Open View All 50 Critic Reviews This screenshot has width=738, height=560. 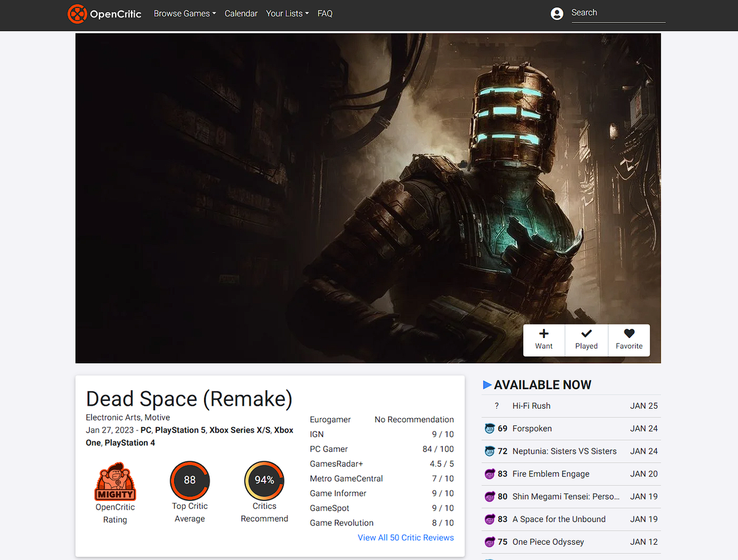[x=406, y=537]
